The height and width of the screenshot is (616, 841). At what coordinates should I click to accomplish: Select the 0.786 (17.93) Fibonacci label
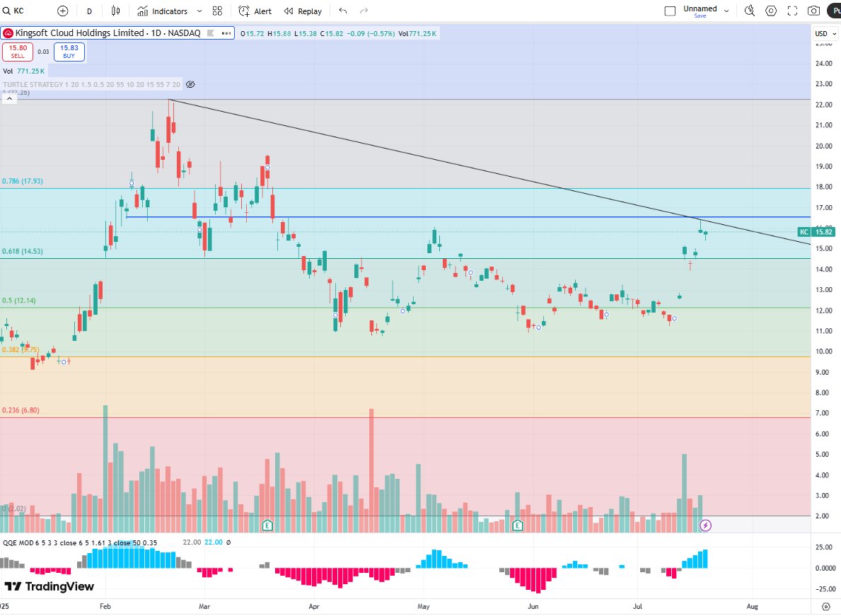tap(23, 181)
